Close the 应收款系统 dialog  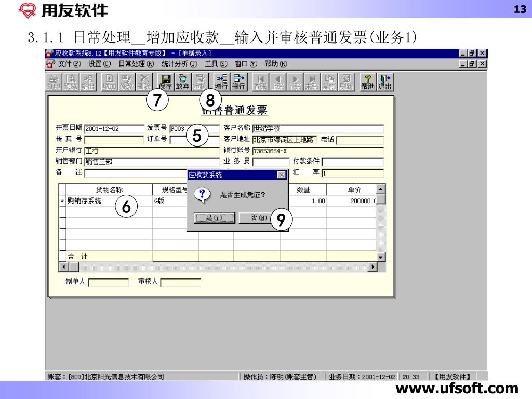281,175
